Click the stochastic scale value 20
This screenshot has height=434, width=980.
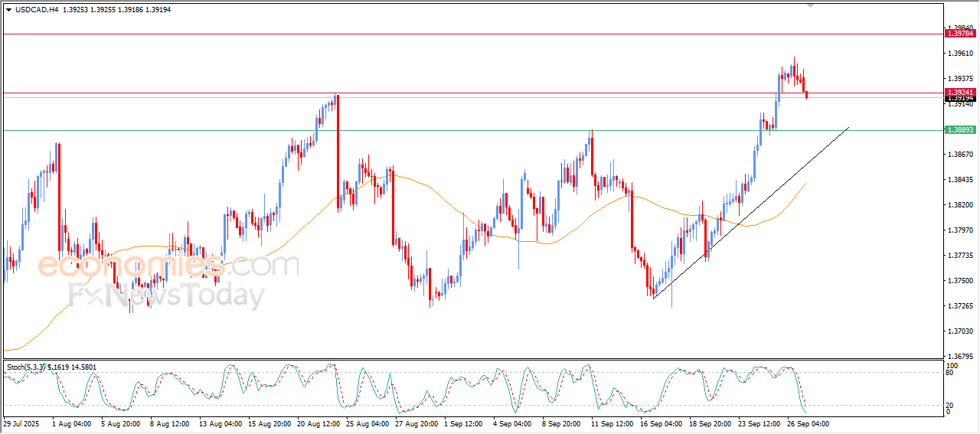click(950, 404)
